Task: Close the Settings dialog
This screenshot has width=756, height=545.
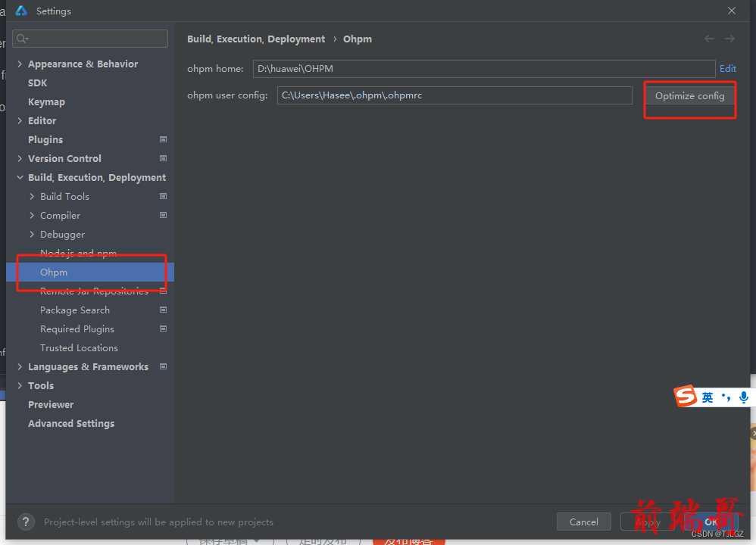Action: [732, 11]
